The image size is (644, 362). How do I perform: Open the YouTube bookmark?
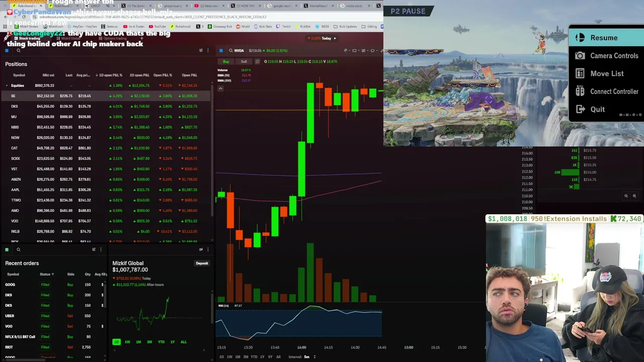click(157, 27)
